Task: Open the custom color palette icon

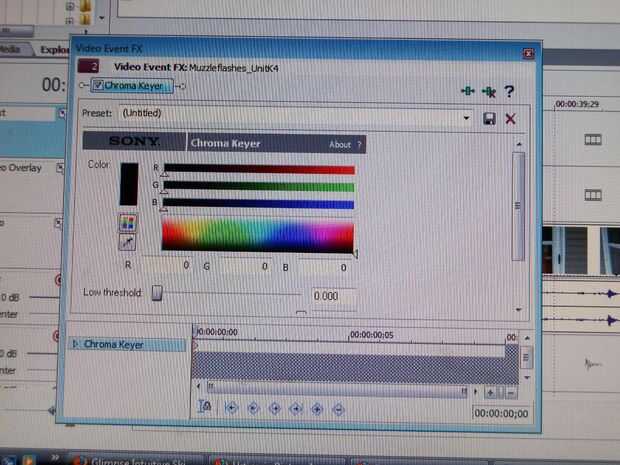Action: [128, 223]
